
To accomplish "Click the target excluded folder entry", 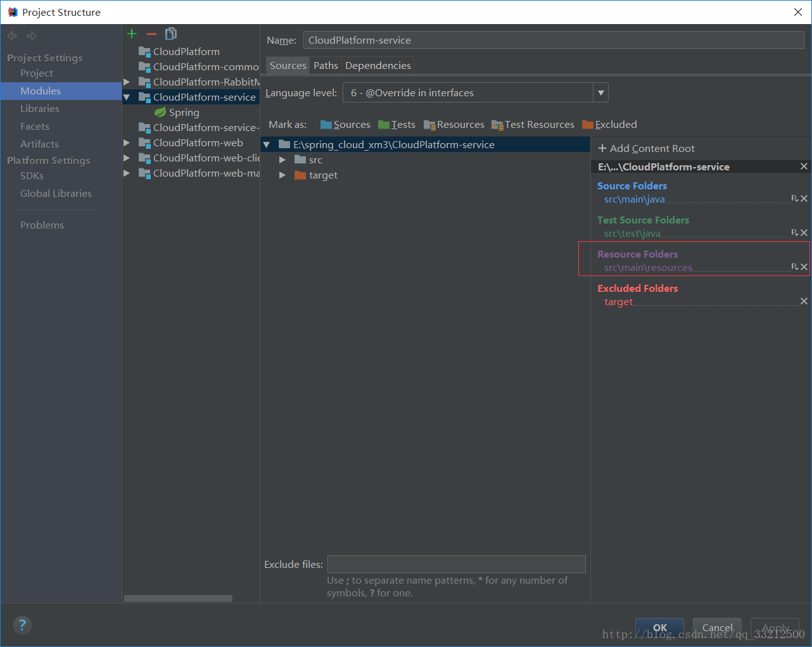I will [x=618, y=302].
